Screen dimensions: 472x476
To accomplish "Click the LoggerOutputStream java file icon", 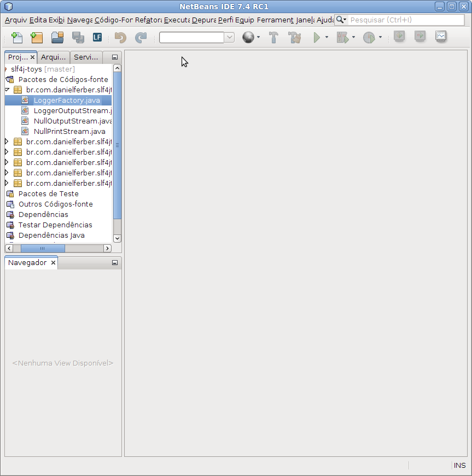I will point(25,110).
